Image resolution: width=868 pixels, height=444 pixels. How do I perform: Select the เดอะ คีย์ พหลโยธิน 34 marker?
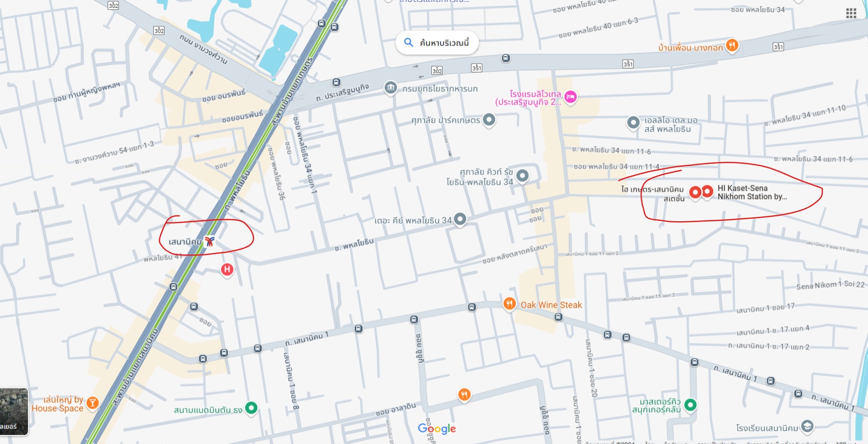coord(460,219)
